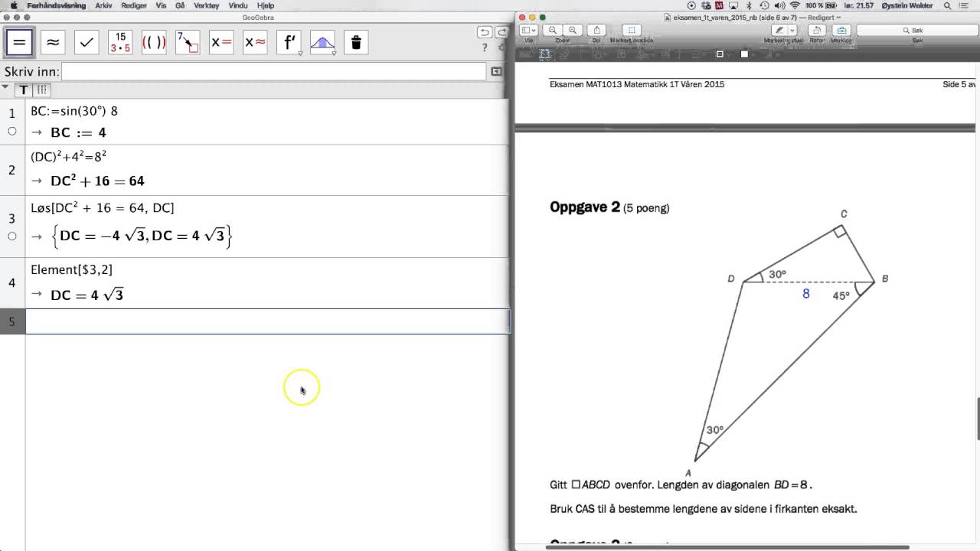Click the Element[$3,2] input text

[x=71, y=269]
